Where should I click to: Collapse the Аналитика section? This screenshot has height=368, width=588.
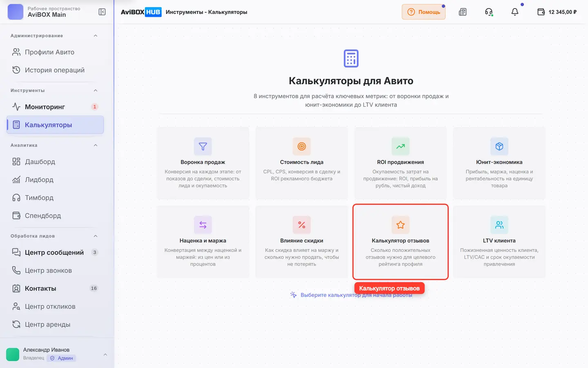coord(96,145)
